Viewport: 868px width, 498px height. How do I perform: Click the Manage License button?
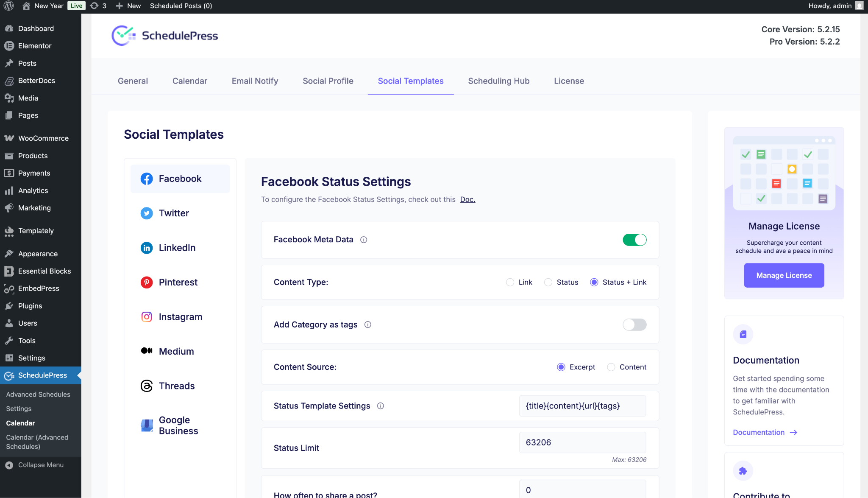pyautogui.click(x=784, y=275)
